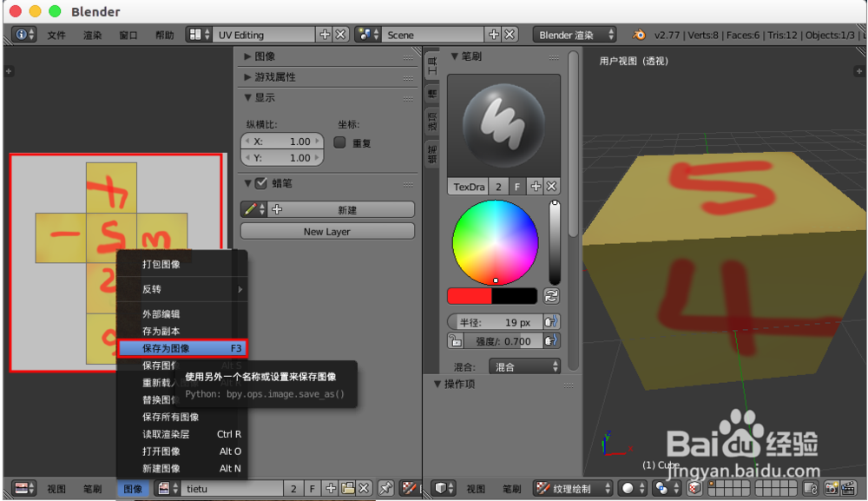Add a new image next to tietu
The image size is (868, 501).
tap(331, 488)
